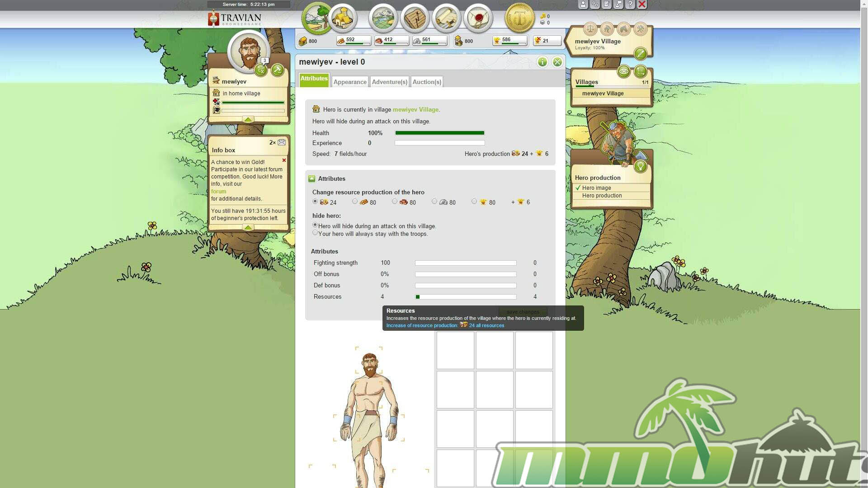Open the help question mark icon
868x488 pixels.
[x=630, y=5]
